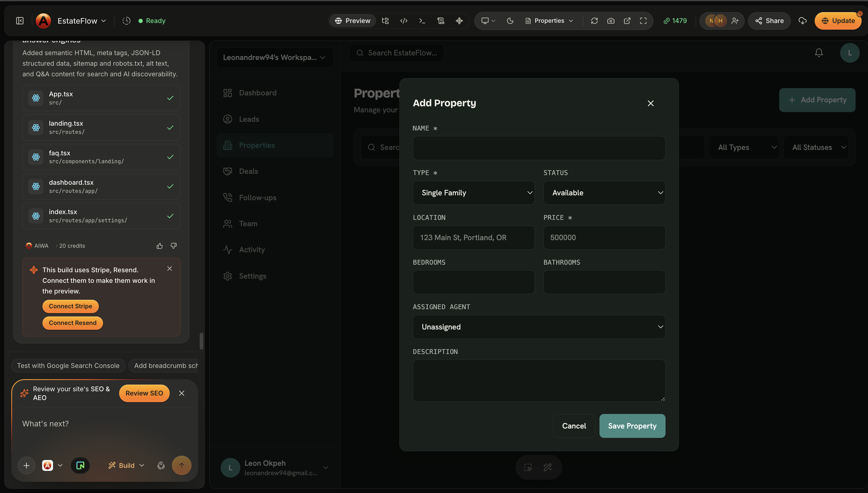Open Assigned Agent dropdown showing Unassigned
Image resolution: width=868 pixels, height=493 pixels.
[x=539, y=327]
